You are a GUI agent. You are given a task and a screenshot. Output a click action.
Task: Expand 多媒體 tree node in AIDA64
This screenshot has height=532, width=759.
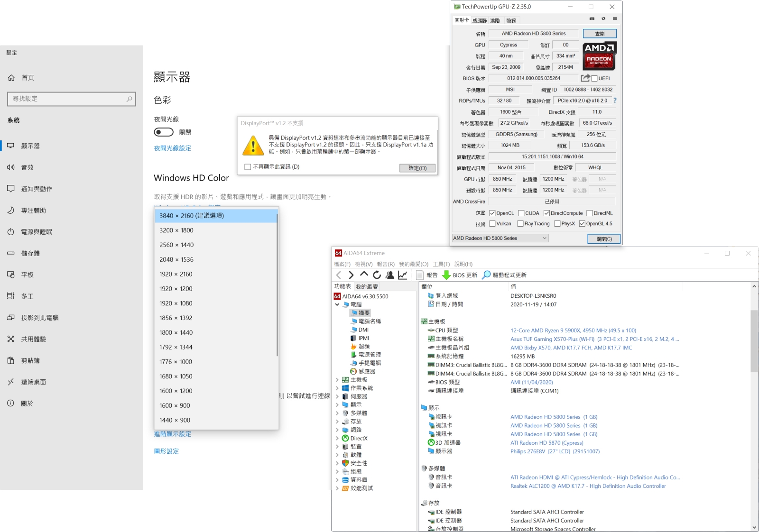click(x=337, y=413)
